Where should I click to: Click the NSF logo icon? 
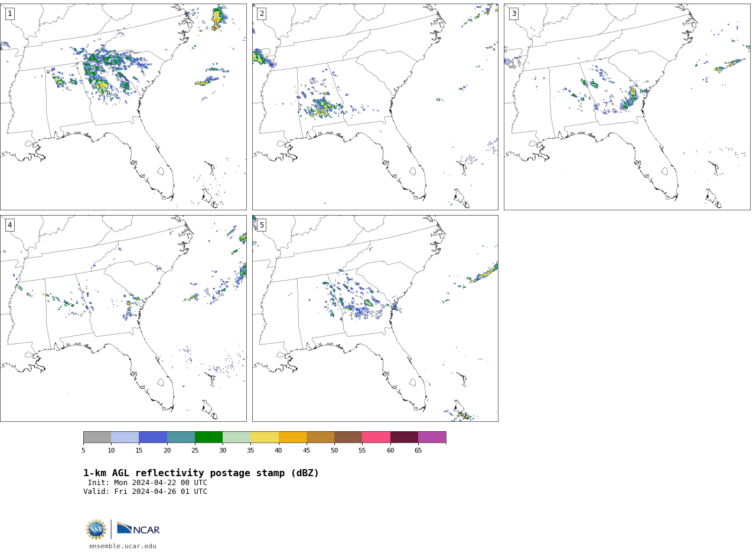point(96,529)
